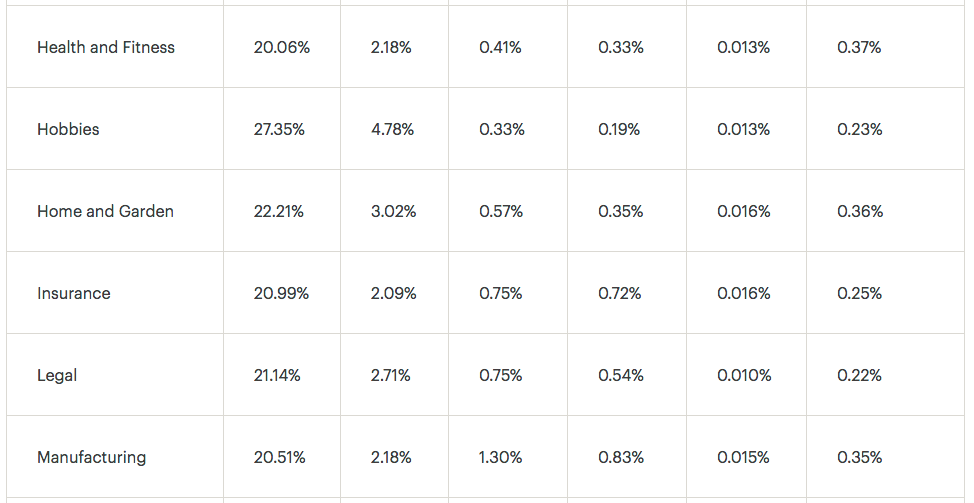Select the 0.57% Home and Garden cell
This screenshot has height=503, width=974.
click(501, 211)
